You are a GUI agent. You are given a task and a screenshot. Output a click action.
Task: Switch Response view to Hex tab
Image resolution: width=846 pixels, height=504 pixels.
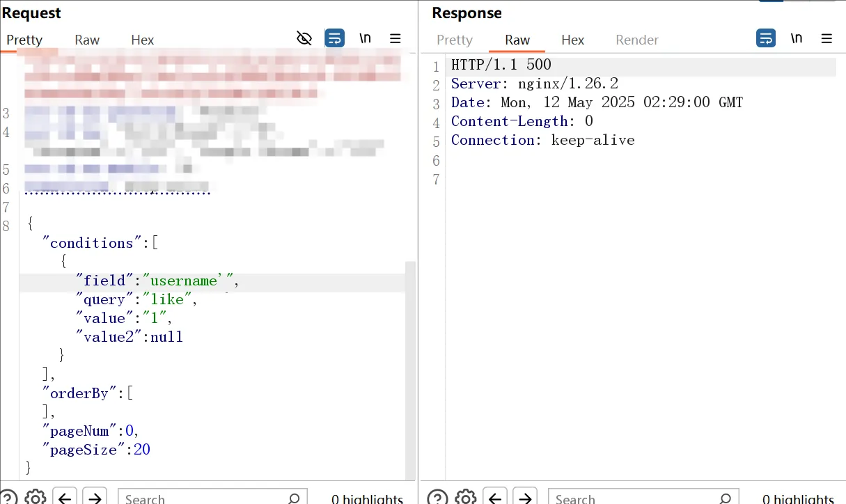click(x=573, y=40)
